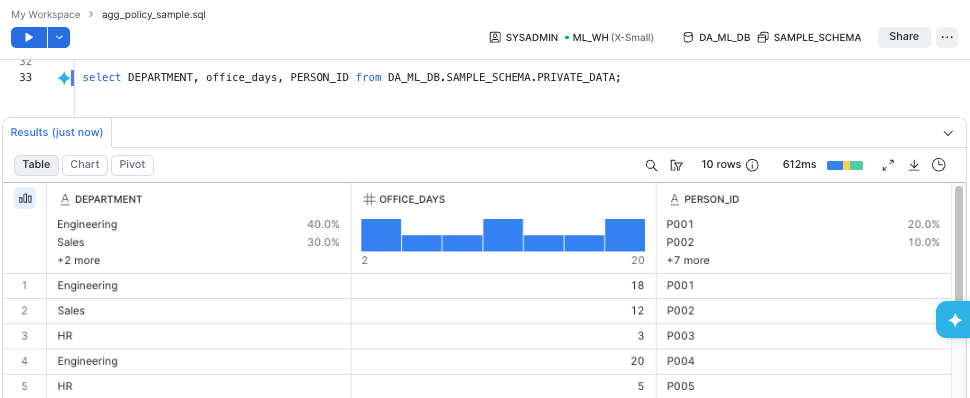Expand '+2 more' department values
This screenshot has height=398, width=970.
[79, 261]
